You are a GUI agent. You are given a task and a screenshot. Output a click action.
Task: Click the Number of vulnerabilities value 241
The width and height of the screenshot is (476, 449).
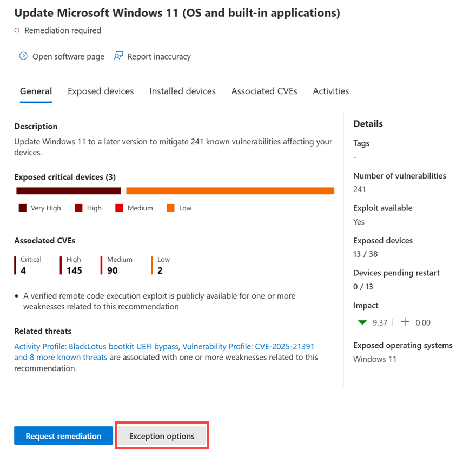coord(359,189)
